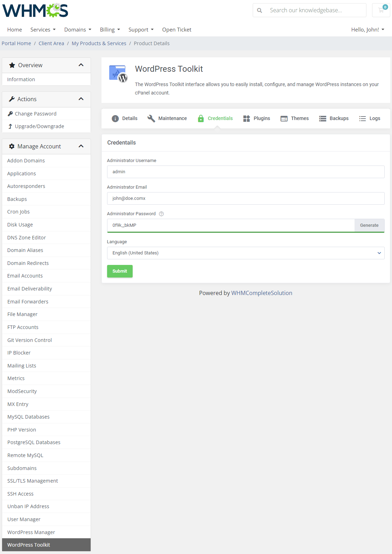392x554 pixels.
Task: Click the green Submit button
Action: coord(120,271)
